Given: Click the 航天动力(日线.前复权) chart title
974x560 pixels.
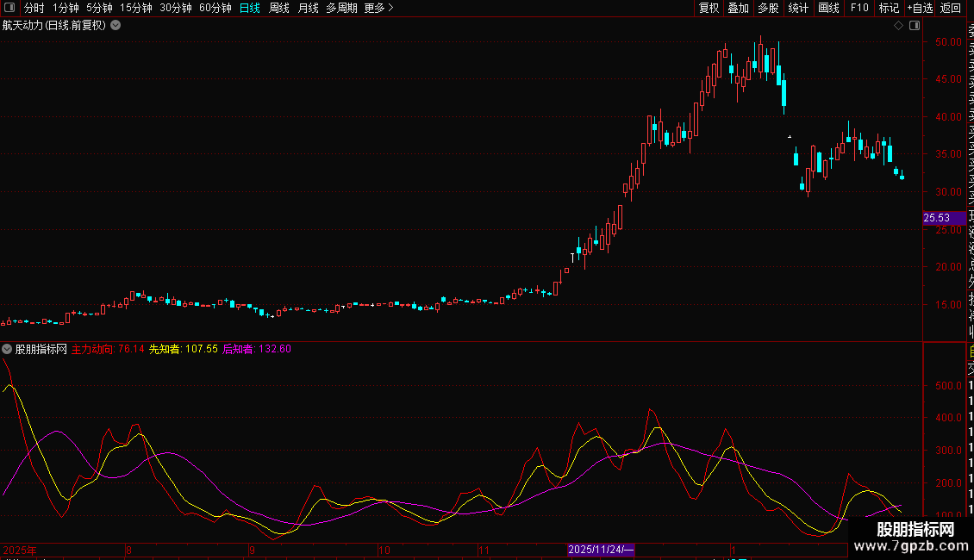Looking at the screenshot, I should pyautogui.click(x=54, y=26).
